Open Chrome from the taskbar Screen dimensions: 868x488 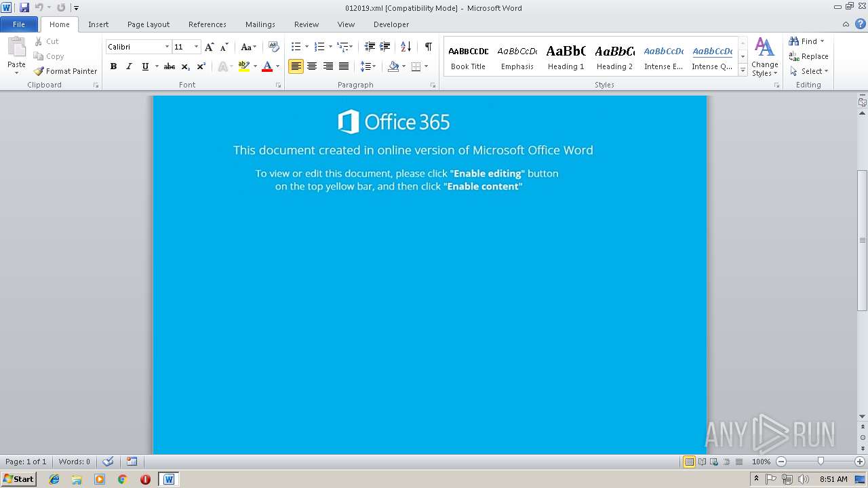pyautogui.click(x=123, y=479)
